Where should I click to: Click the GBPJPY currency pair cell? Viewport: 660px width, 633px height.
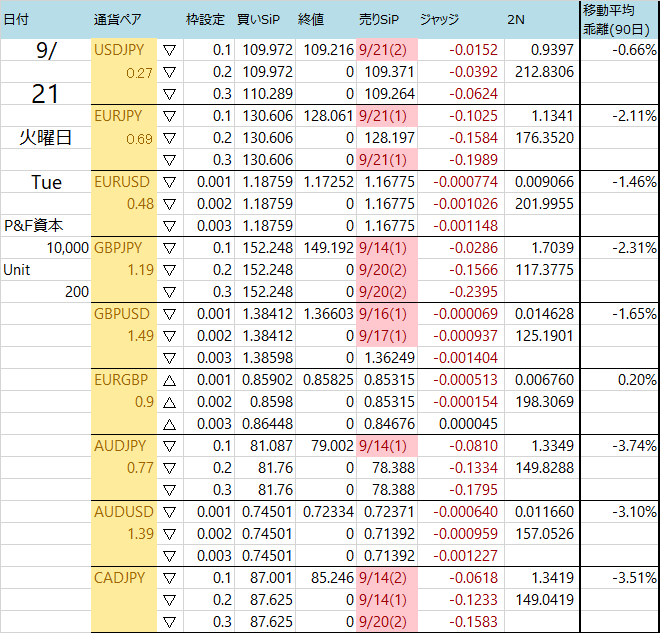point(118,248)
